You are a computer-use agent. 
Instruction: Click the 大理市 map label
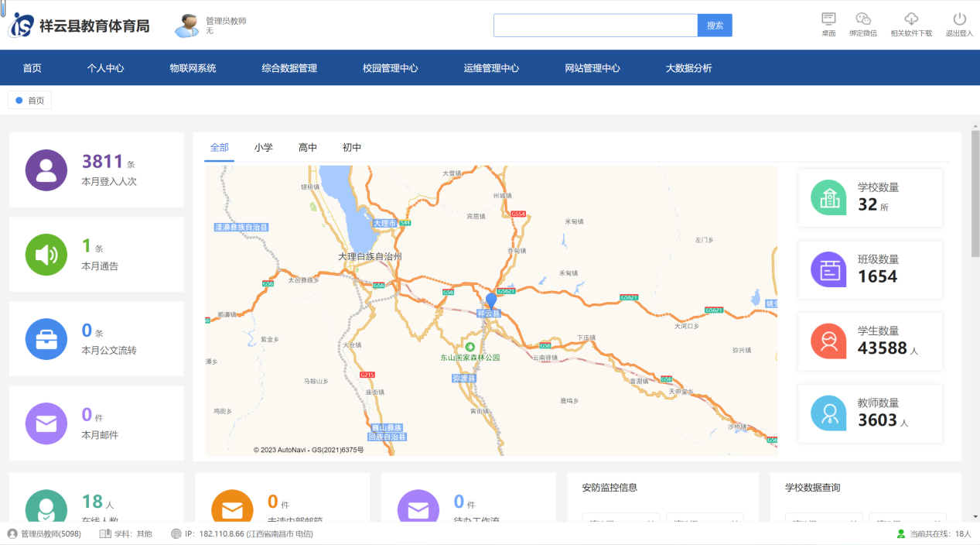[x=384, y=223]
